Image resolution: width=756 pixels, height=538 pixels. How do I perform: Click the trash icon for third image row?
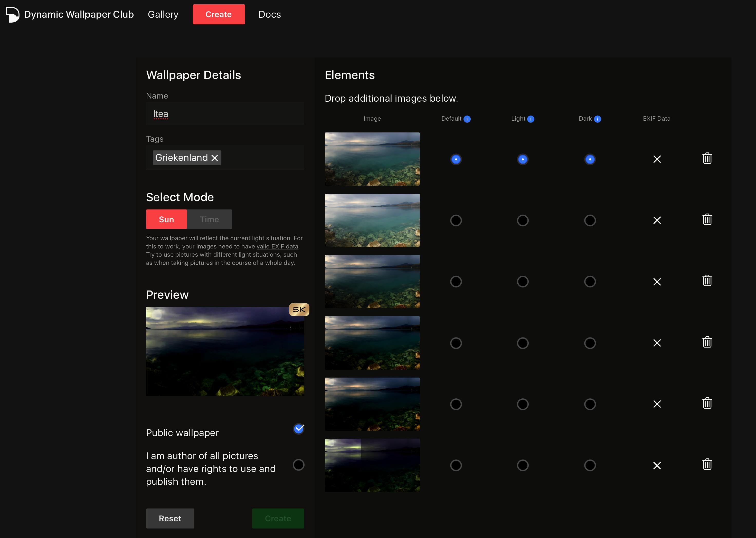point(707,281)
